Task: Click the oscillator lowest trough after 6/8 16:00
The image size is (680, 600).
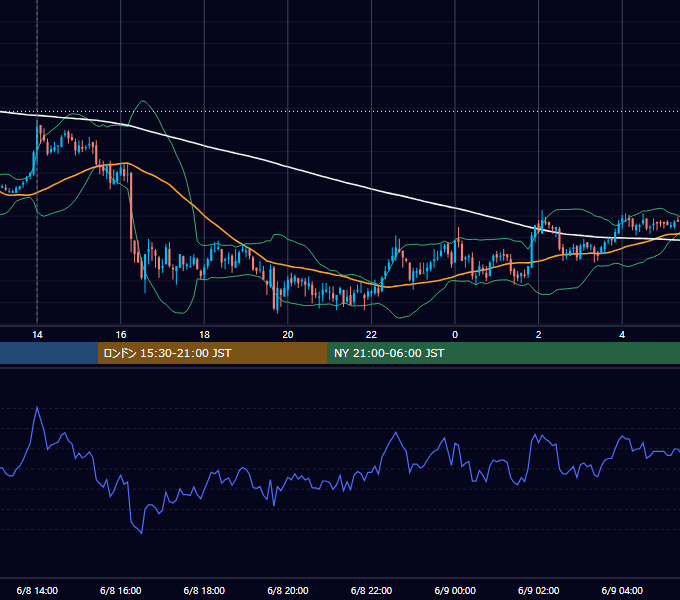Action: click(x=141, y=533)
